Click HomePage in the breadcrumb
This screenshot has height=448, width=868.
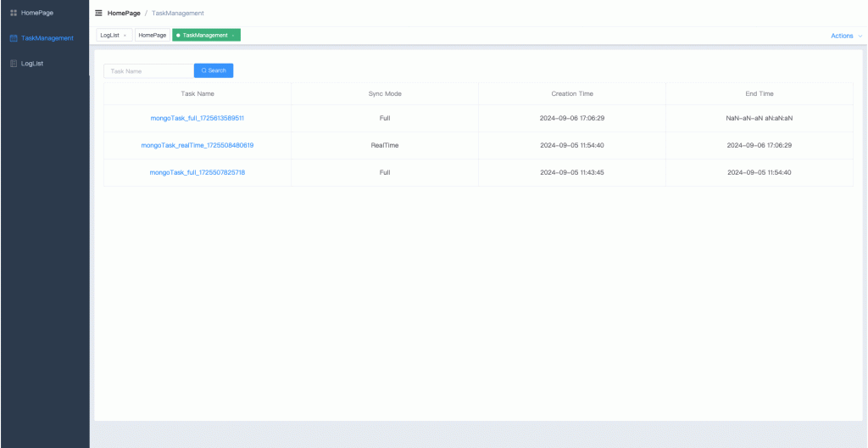pyautogui.click(x=124, y=13)
